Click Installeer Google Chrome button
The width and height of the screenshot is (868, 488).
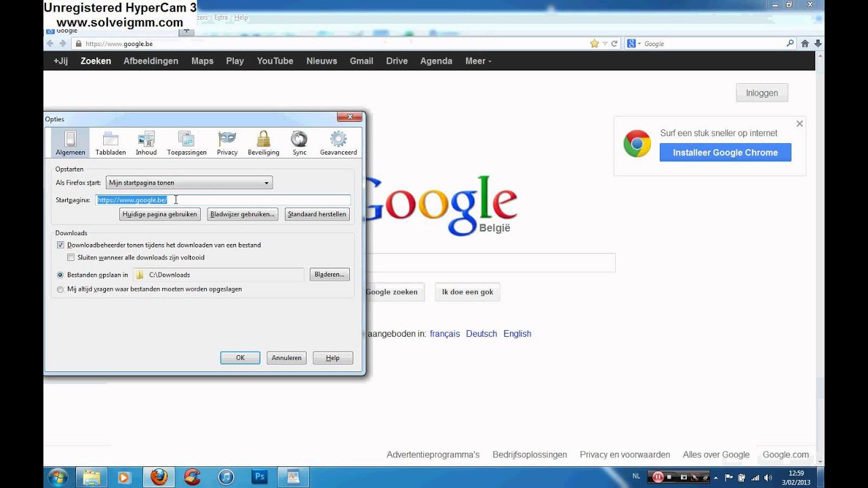[x=725, y=152]
